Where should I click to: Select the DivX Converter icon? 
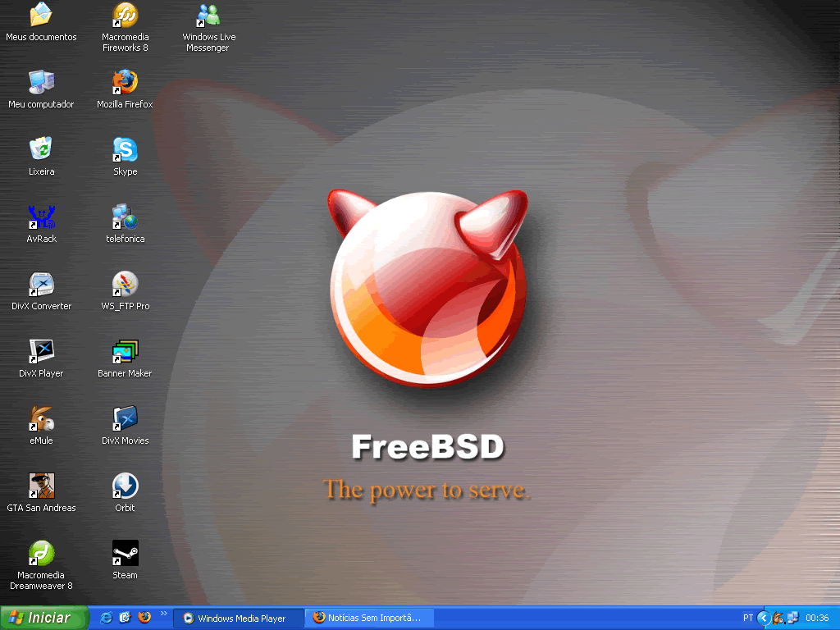coord(41,284)
